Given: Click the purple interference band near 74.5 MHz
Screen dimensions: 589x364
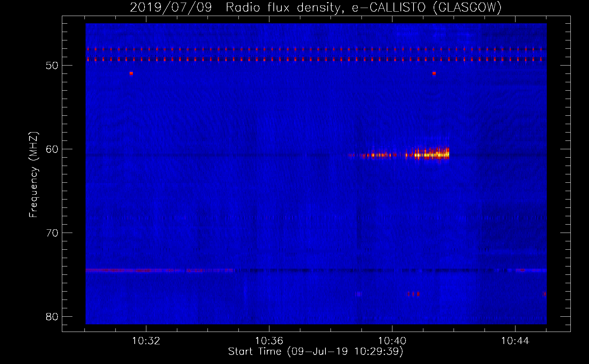Looking at the screenshot, I should [x=160, y=270].
